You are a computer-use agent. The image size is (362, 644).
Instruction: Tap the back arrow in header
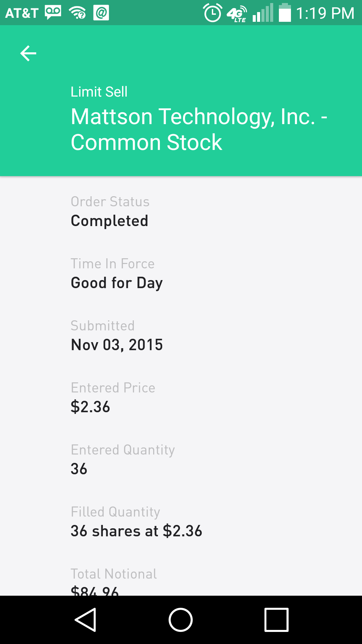pos(28,54)
